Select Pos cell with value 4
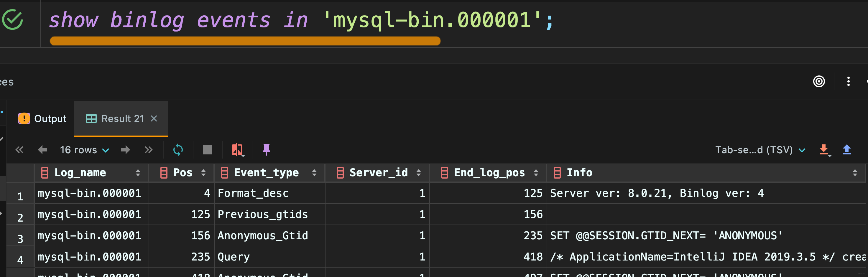868x277 pixels. pos(181,193)
